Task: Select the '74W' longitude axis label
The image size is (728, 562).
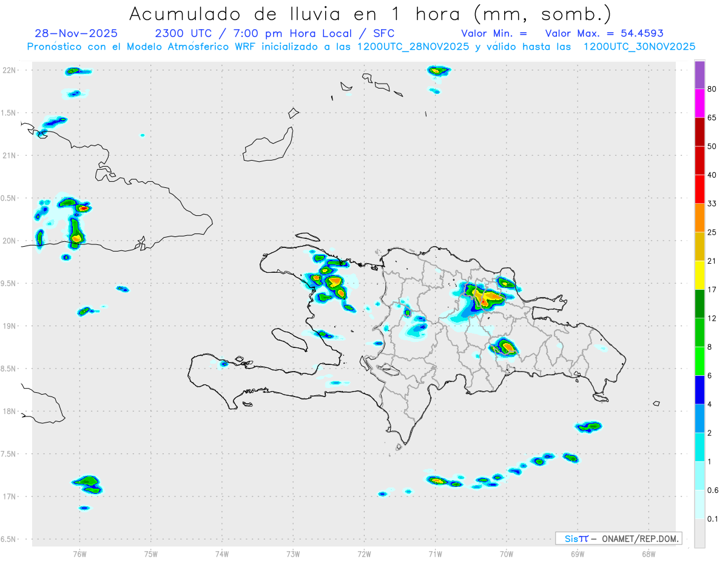Action: [222, 554]
